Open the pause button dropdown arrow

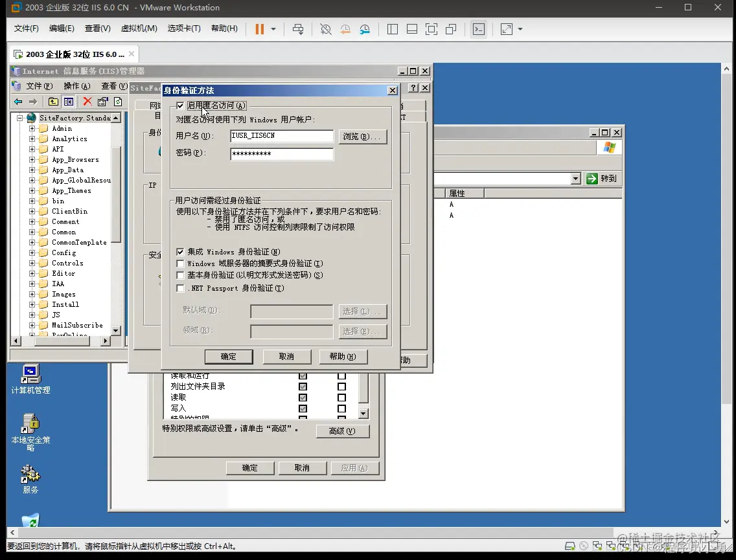pos(273,29)
